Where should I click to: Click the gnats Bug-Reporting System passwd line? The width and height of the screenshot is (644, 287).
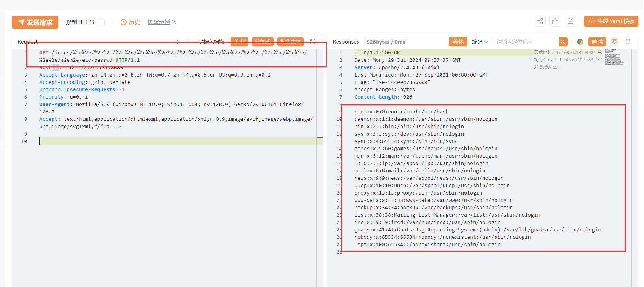click(x=477, y=230)
